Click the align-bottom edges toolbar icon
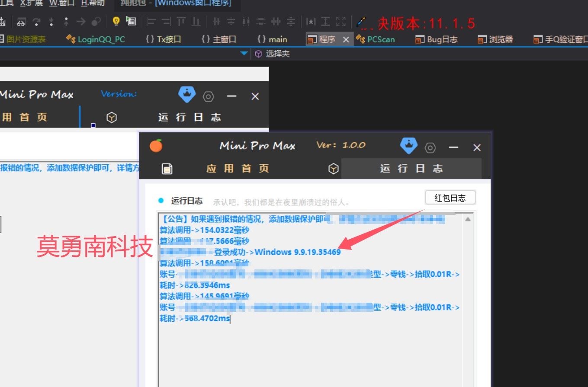 196,21
